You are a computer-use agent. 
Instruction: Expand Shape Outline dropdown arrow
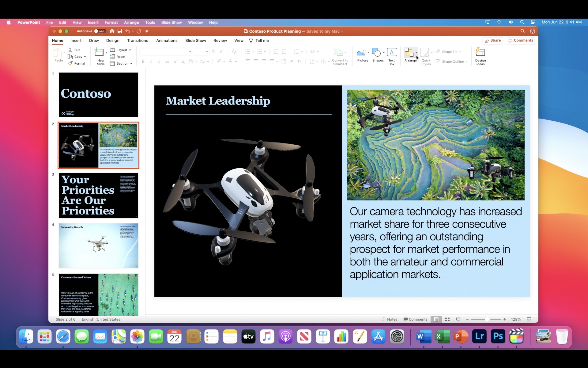(466, 62)
